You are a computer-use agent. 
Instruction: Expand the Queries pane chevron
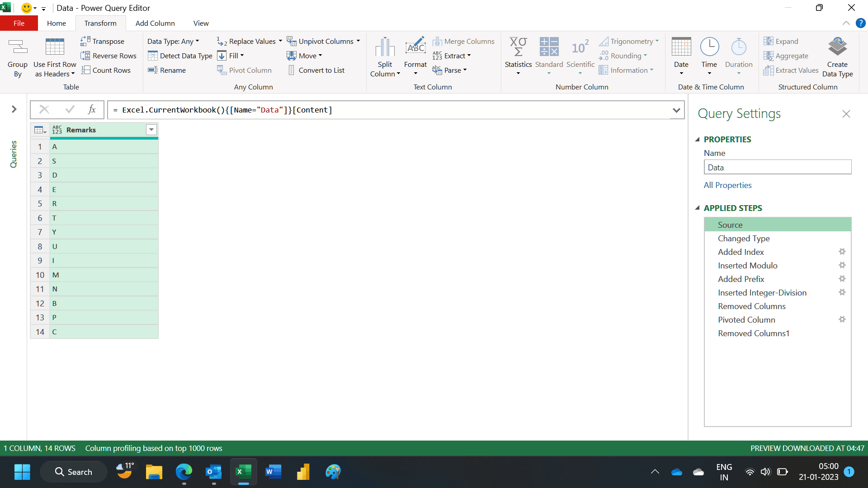pos(14,109)
